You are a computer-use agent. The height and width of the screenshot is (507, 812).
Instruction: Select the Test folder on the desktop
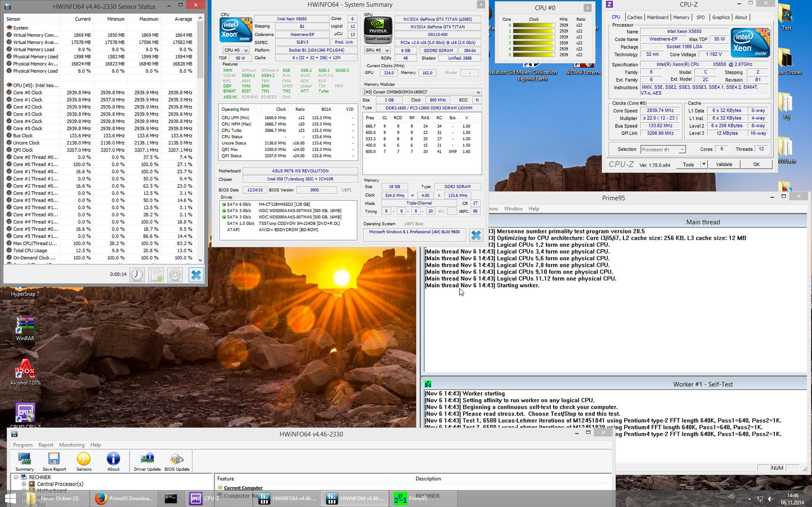[786, 17]
